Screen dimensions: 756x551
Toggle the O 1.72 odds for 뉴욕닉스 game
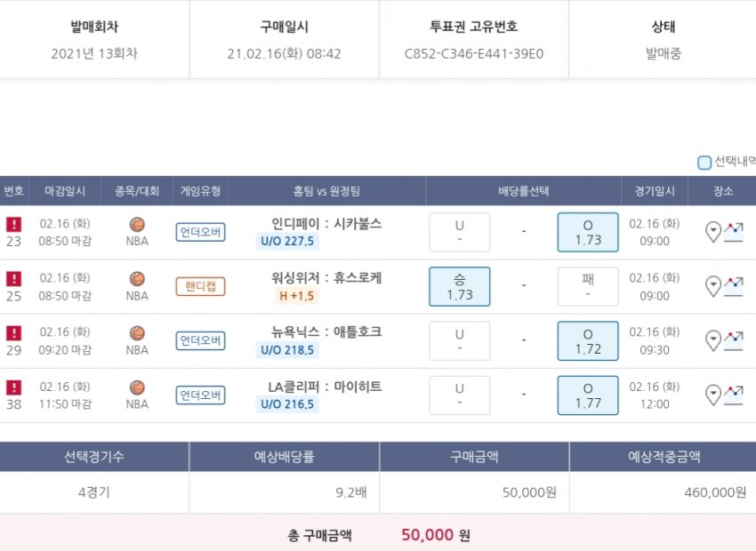(587, 341)
